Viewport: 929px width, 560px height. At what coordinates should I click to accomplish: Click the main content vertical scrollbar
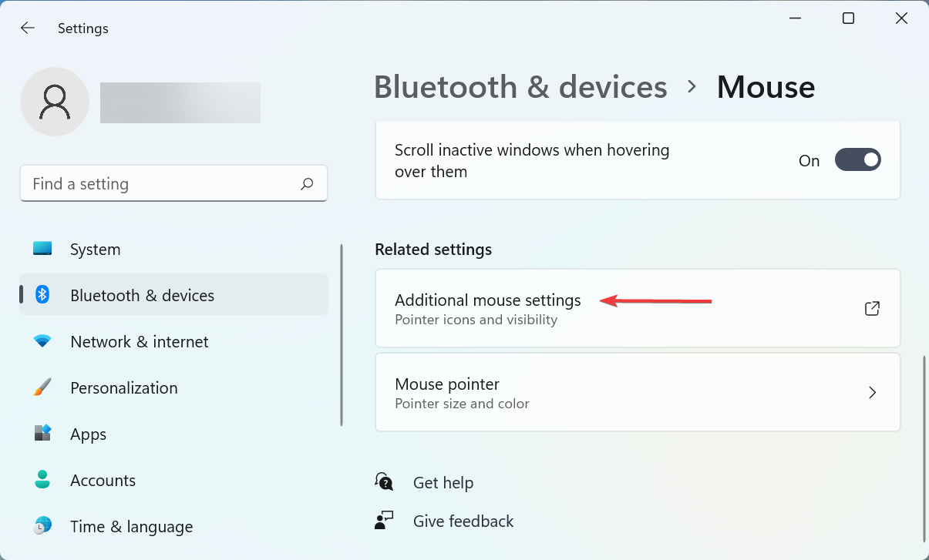point(924,447)
